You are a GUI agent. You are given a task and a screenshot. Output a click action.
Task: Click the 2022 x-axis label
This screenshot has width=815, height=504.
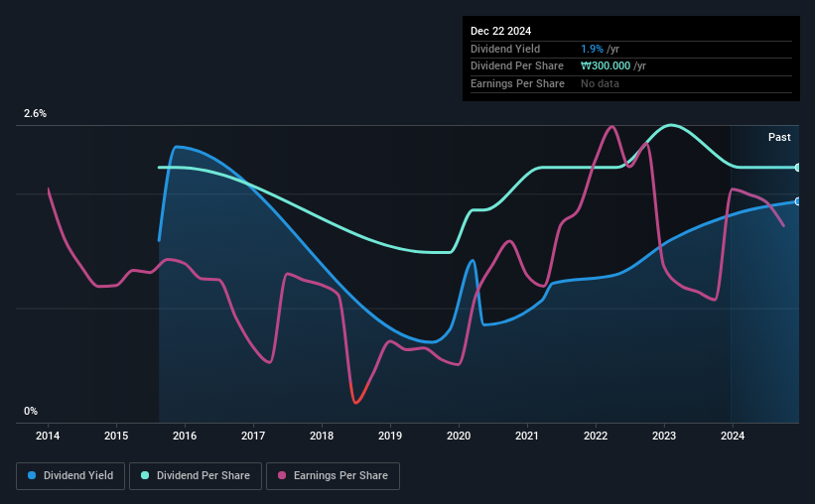point(596,436)
